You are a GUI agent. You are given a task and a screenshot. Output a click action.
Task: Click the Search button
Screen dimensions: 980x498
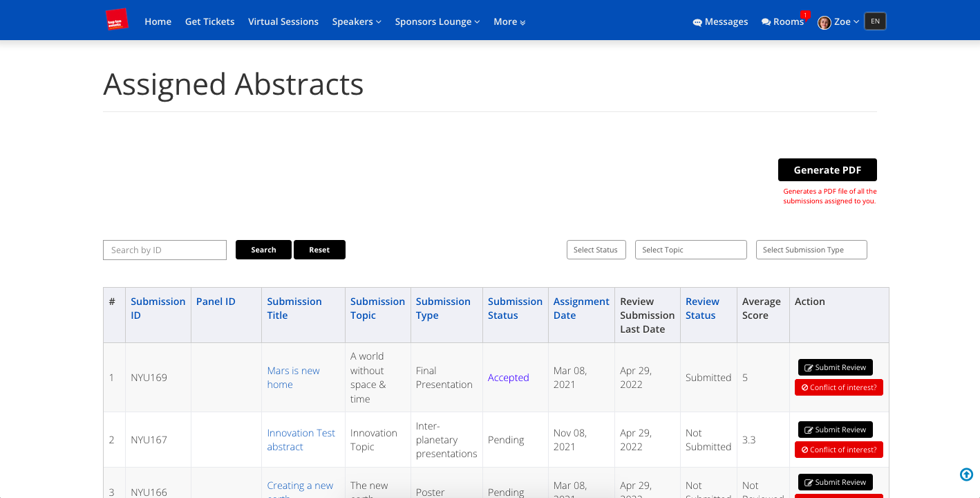pos(263,250)
